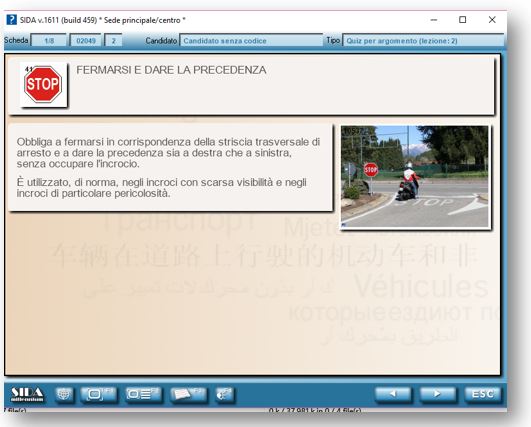Click the Scheda label
The image size is (531, 427).
[x=16, y=40]
